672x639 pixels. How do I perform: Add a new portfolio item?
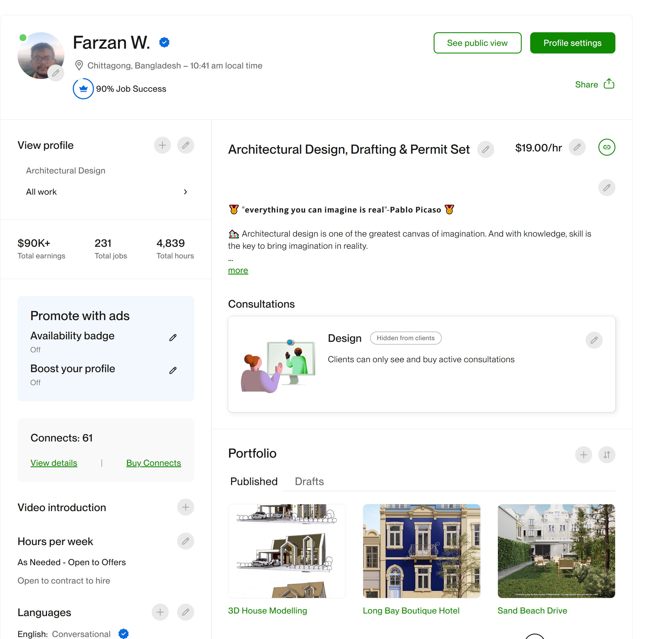click(x=583, y=455)
